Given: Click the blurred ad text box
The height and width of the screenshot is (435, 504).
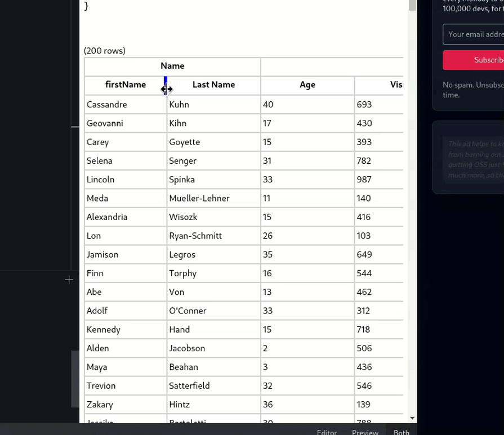Looking at the screenshot, I should pyautogui.click(x=473, y=159).
